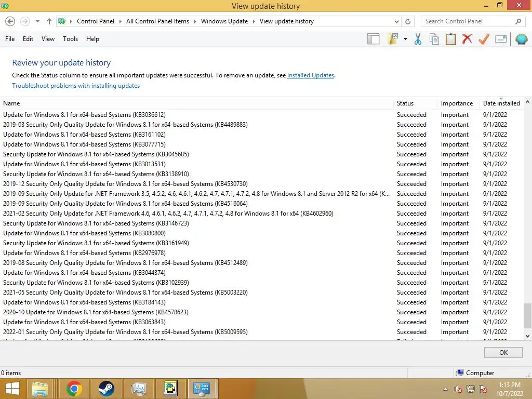Sort by the Status column header
Image resolution: width=532 pixels, height=399 pixels.
click(416, 103)
